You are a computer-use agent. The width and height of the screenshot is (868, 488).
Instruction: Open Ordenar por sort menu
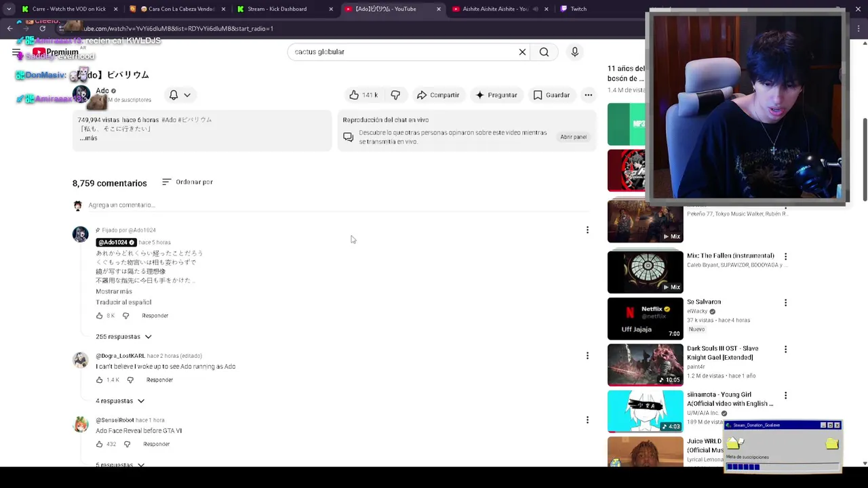point(188,182)
